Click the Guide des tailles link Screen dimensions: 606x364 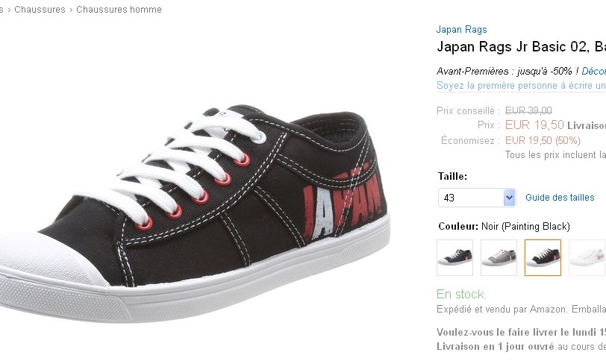(x=560, y=198)
